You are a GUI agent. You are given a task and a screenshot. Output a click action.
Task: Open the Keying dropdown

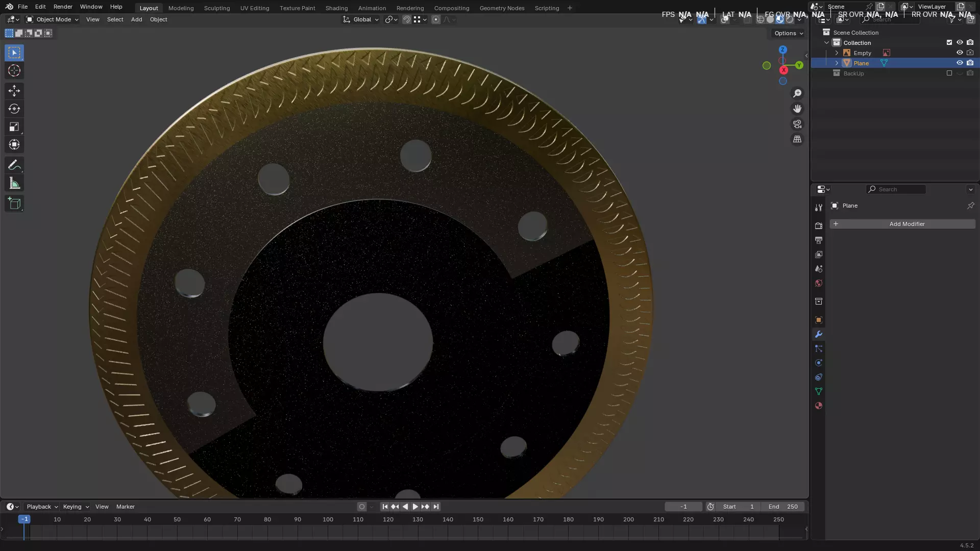click(76, 507)
